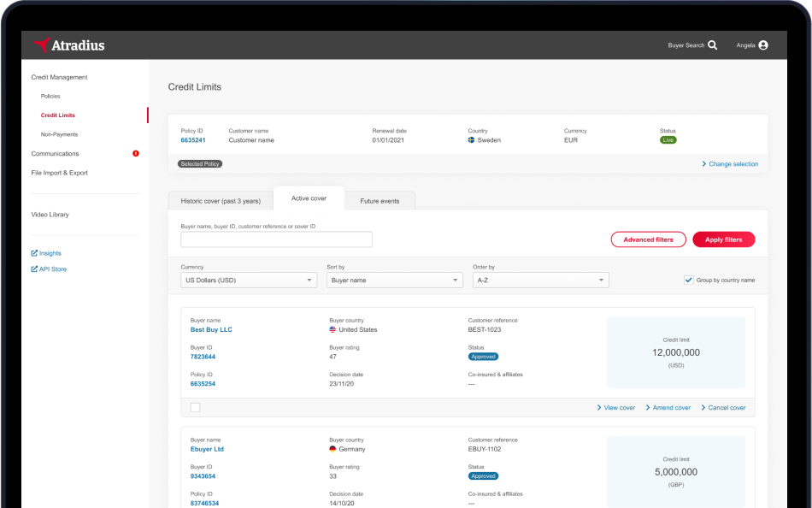Go to Policies in sidebar
The width and height of the screenshot is (812, 508).
click(50, 97)
